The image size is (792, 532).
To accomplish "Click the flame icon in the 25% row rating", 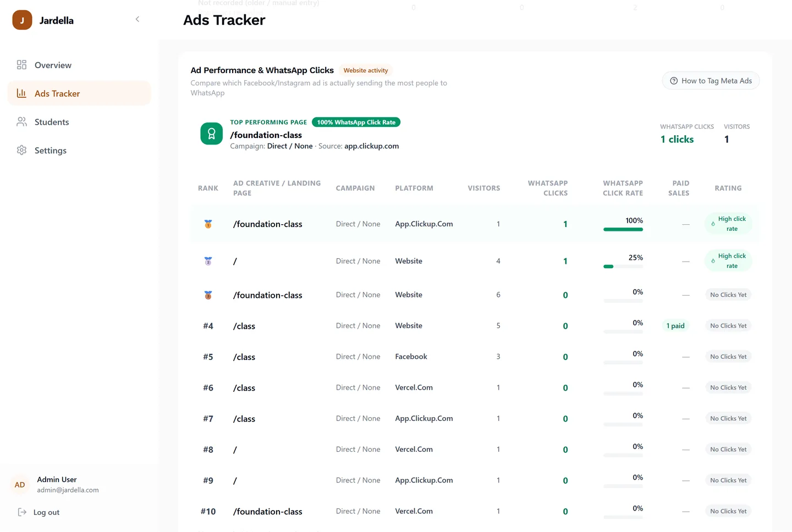I will (713, 261).
